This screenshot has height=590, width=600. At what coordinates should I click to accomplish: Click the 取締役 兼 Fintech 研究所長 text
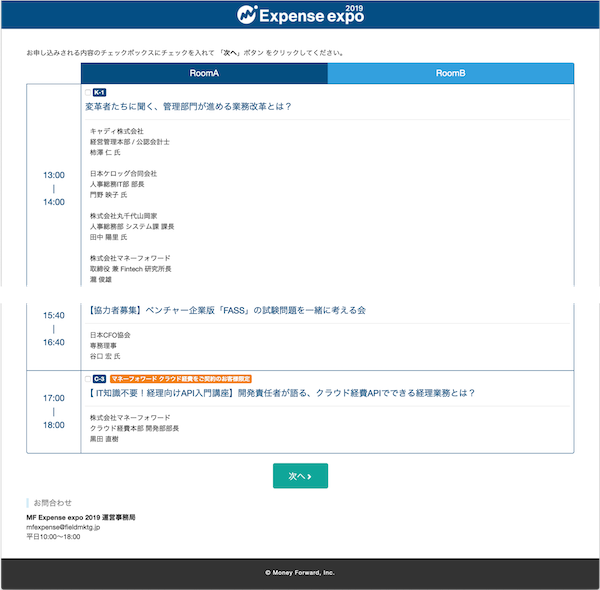[x=130, y=269]
